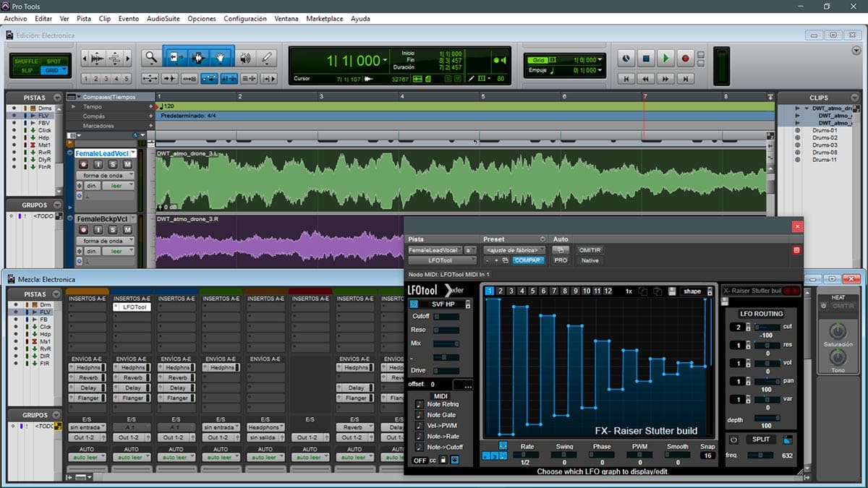Click the Fast Forward transport button

665,78
